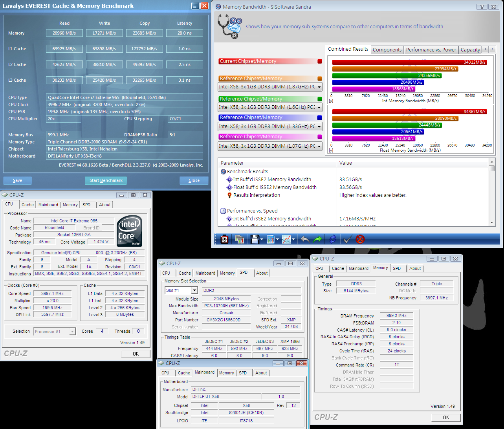
Task: Open the Performance vs. Power tab
Action: 431,50
